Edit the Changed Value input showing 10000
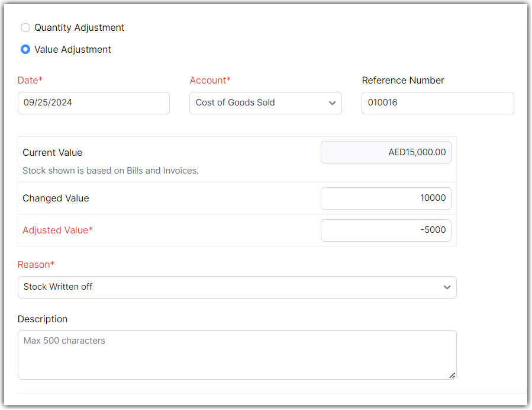 [x=386, y=198]
